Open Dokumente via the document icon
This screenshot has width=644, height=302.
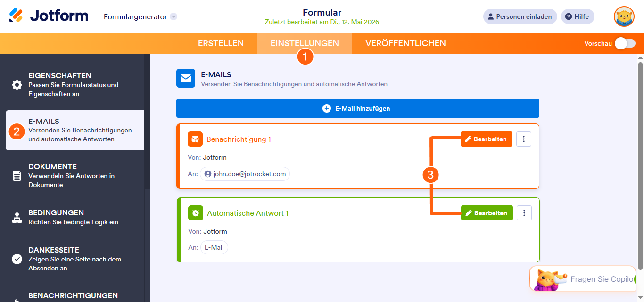click(17, 176)
